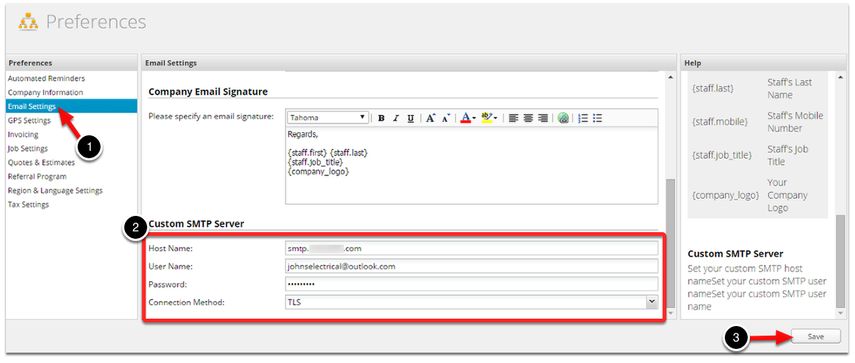
Task: Increase font size in signature editor
Action: tap(431, 118)
